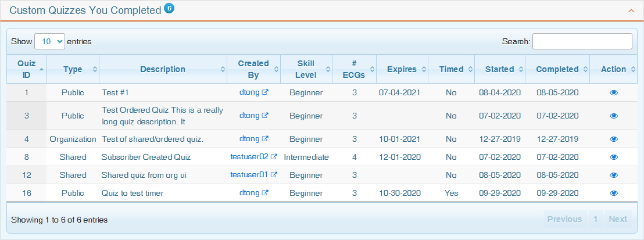Select page 1 in pagination

click(595, 219)
